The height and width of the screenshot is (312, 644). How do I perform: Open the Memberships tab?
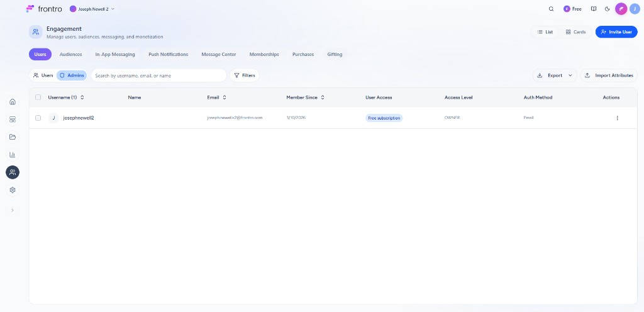click(x=264, y=54)
